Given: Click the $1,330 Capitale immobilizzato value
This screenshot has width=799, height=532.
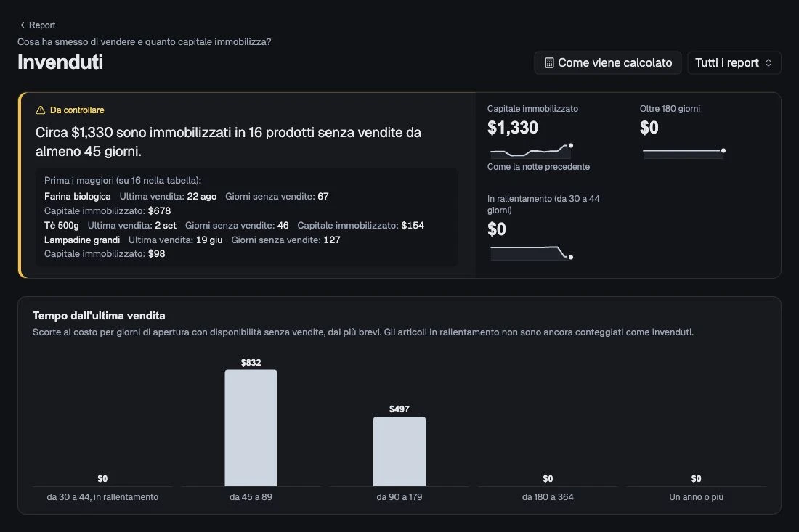Looking at the screenshot, I should point(513,127).
